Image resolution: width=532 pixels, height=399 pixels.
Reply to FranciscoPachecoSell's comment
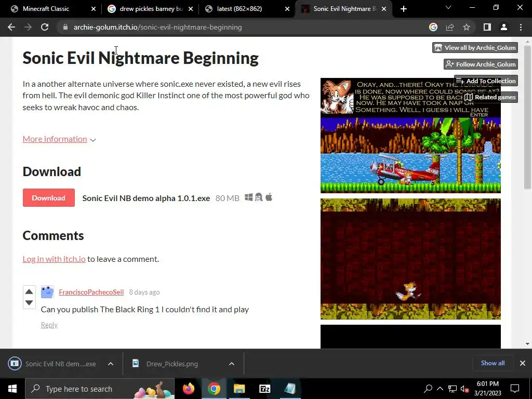coord(49,325)
